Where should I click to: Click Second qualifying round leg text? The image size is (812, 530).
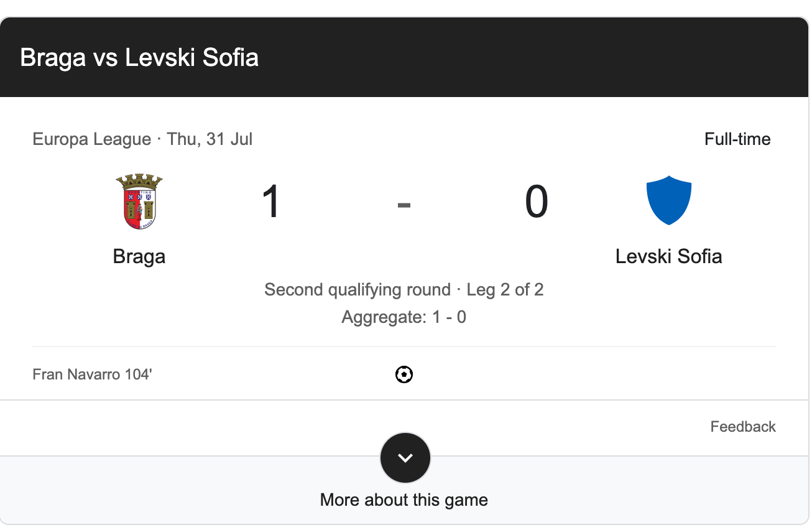[x=404, y=290]
